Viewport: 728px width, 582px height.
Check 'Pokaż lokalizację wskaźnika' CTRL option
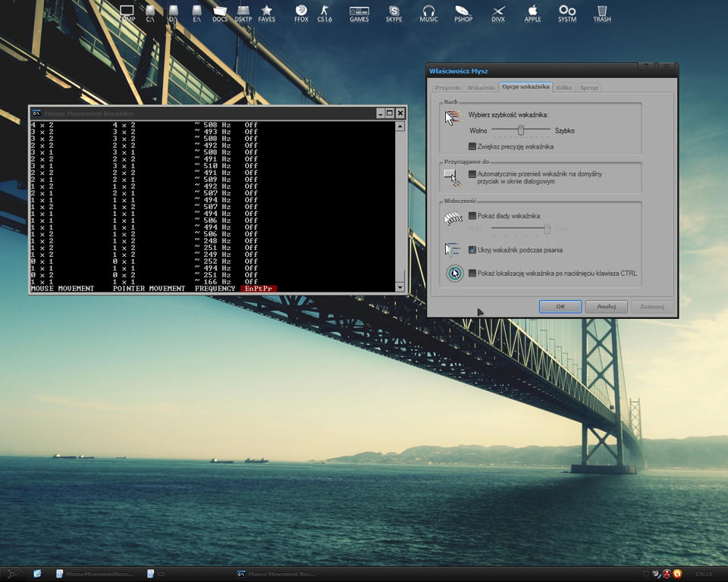(x=472, y=274)
